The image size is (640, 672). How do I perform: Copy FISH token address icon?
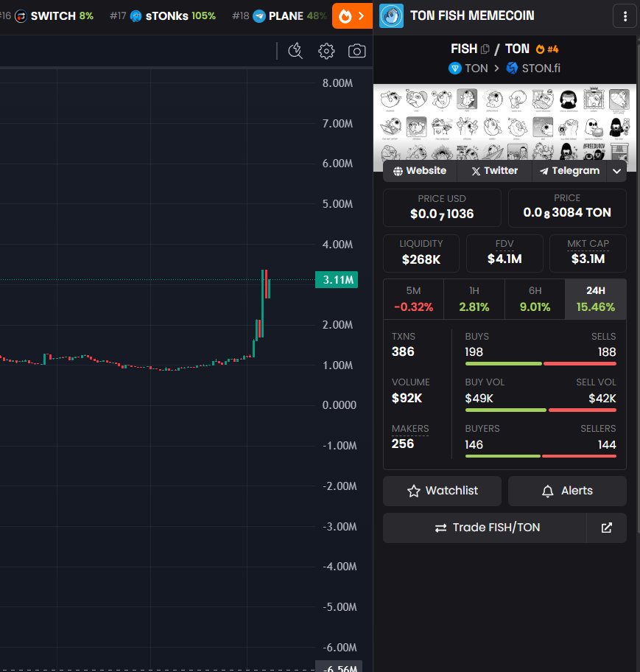(485, 49)
